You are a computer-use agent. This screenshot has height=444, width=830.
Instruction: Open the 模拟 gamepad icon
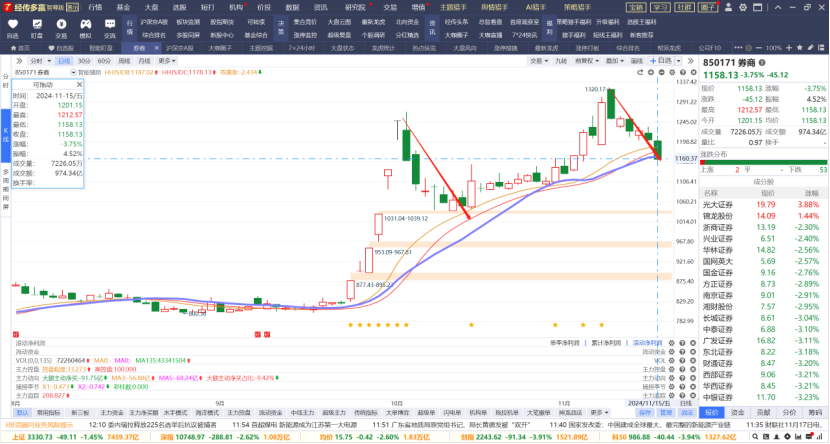85,24
